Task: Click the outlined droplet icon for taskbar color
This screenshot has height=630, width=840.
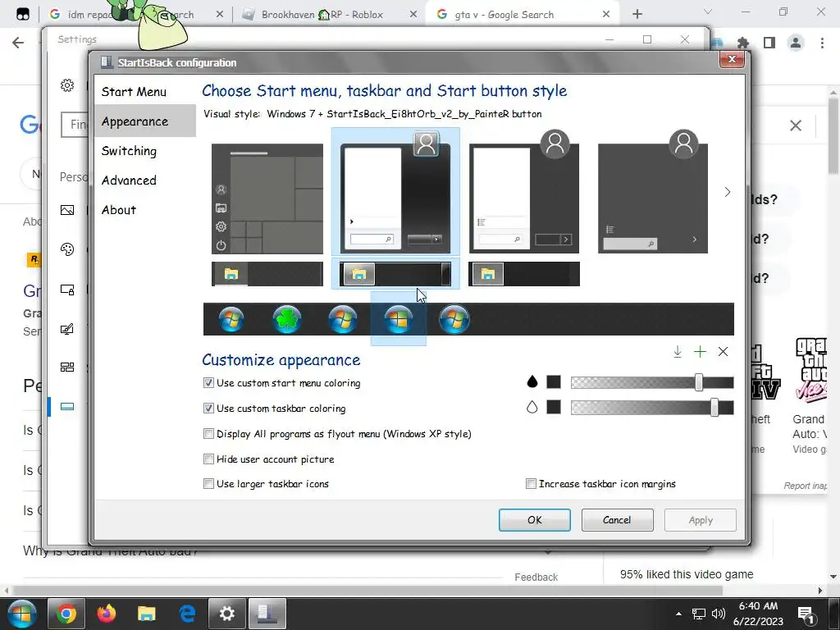Action: [x=532, y=407]
